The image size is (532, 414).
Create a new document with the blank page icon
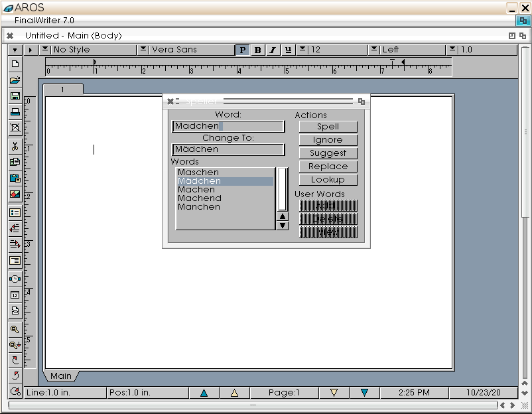[x=15, y=64]
